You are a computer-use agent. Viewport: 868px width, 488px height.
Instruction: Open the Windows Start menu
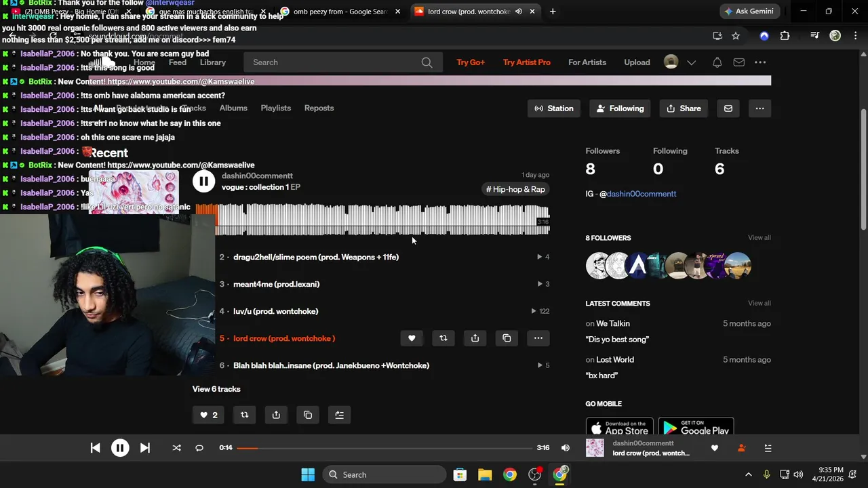[x=307, y=474]
